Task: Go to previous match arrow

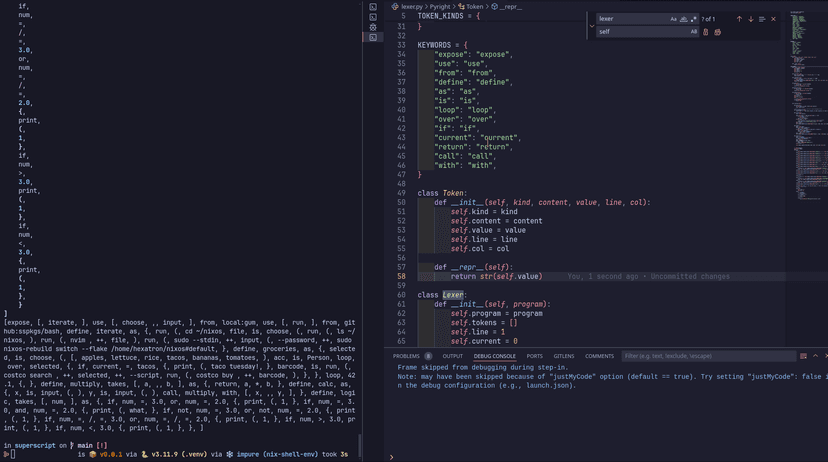Action: point(739,19)
